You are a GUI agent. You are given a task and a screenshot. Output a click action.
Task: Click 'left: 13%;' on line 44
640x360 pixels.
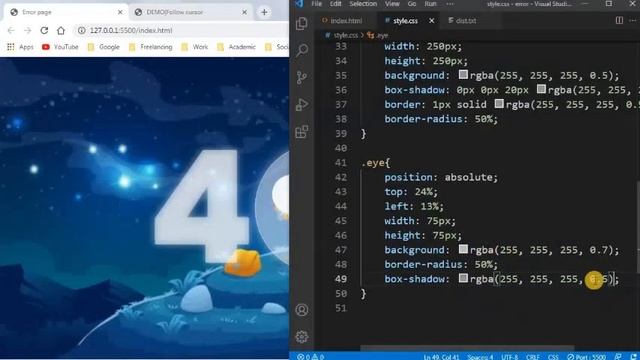414,206
